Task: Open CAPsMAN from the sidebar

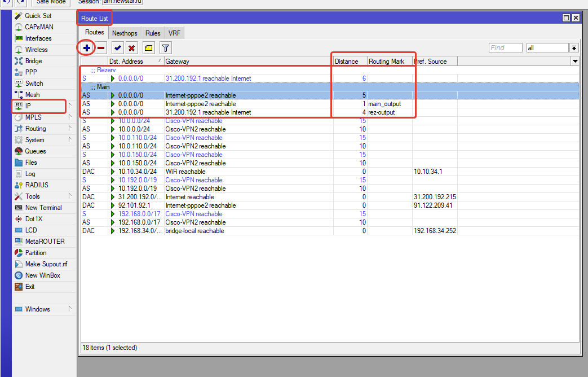Action: coord(39,27)
